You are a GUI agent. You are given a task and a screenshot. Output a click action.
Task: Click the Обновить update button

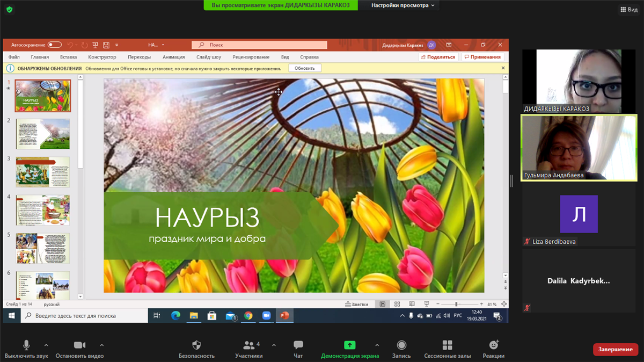tap(305, 68)
